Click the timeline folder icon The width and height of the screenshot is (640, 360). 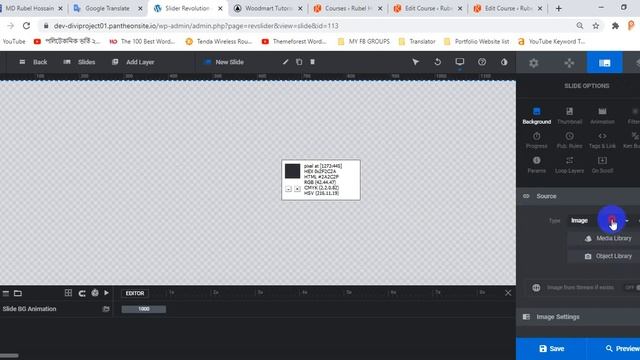(x=18, y=293)
